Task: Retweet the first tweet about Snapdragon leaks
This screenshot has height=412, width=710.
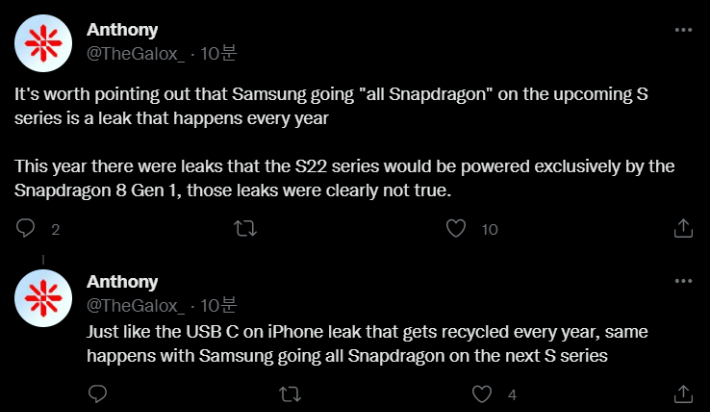Action: pos(243,229)
